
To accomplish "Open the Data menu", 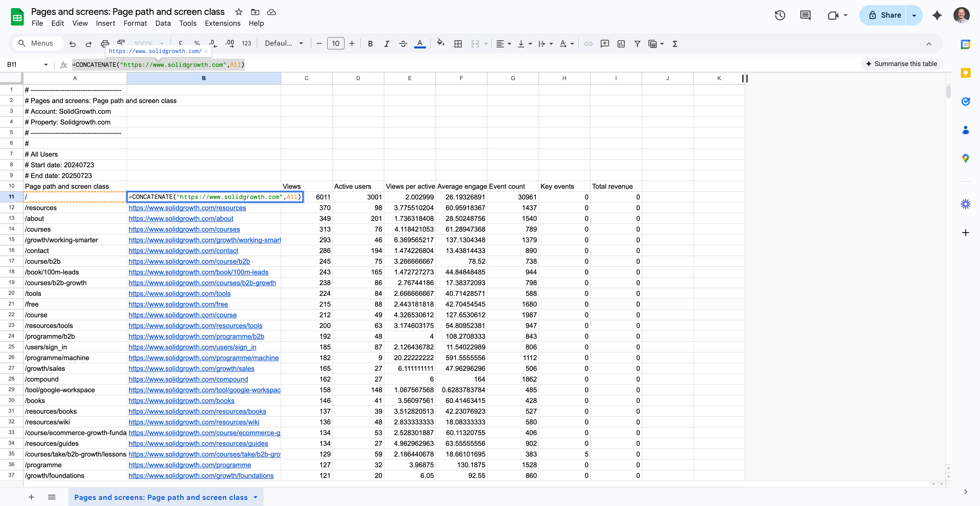I will pos(163,23).
